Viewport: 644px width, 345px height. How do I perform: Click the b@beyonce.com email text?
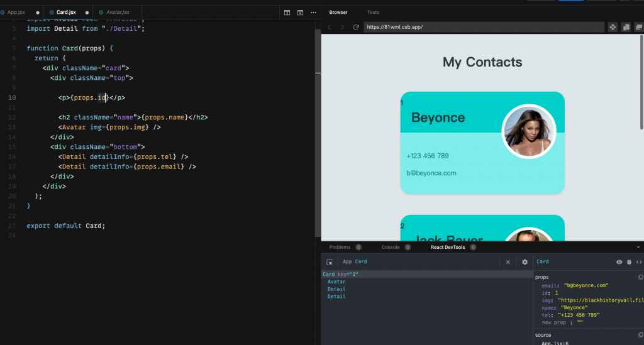click(431, 173)
